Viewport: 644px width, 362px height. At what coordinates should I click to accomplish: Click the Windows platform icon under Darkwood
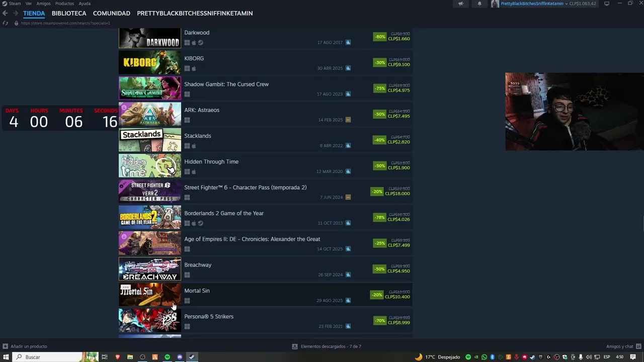(187, 43)
